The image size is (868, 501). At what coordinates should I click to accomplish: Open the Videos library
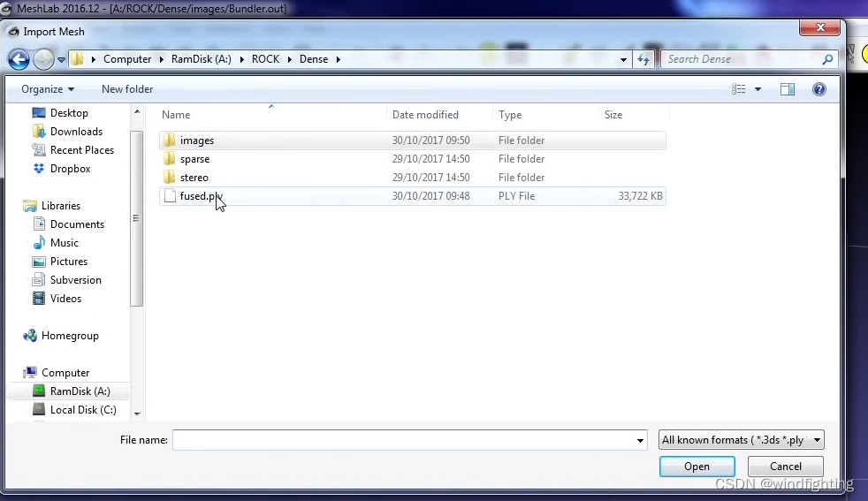(65, 299)
